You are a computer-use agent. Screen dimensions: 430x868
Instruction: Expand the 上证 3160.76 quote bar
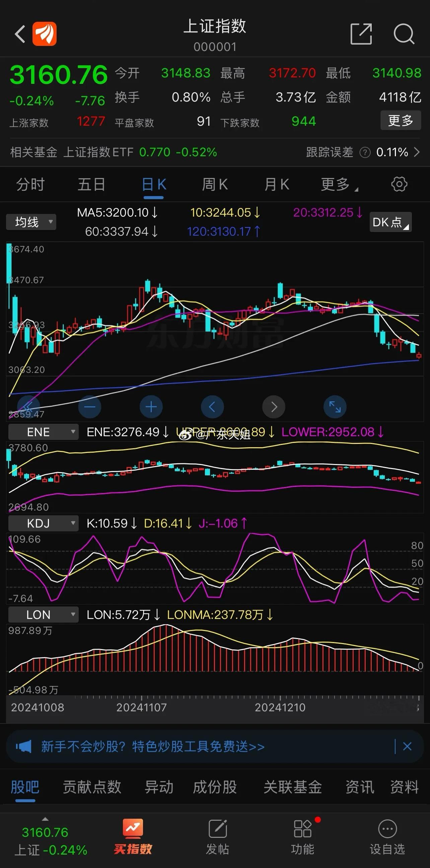click(x=51, y=837)
